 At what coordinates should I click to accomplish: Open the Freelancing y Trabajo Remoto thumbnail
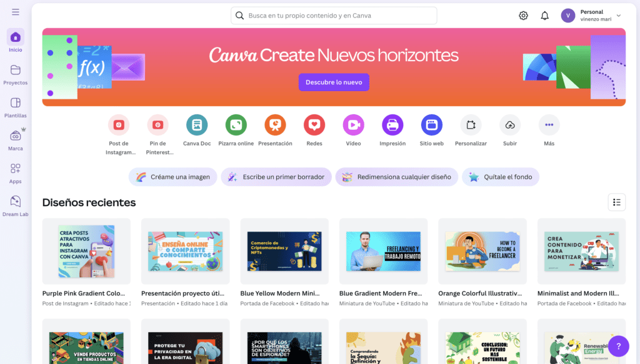pyautogui.click(x=383, y=252)
